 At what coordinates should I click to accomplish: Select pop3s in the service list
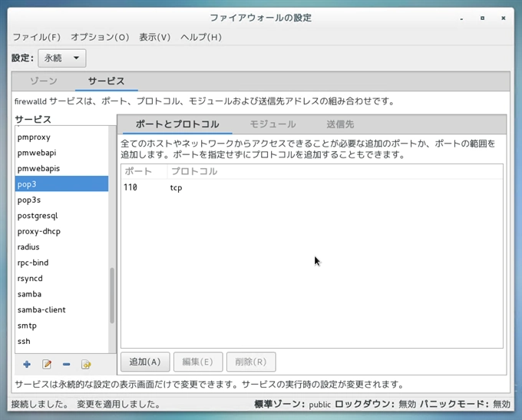click(x=61, y=200)
